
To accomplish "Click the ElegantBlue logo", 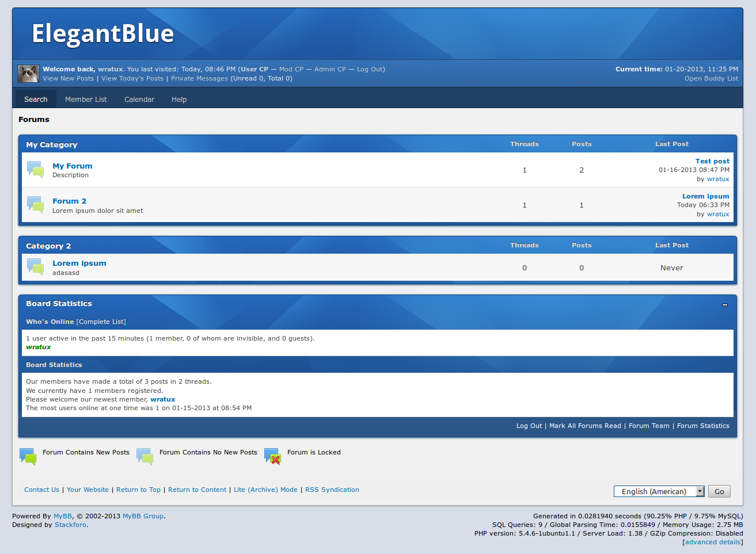I will tap(103, 33).
